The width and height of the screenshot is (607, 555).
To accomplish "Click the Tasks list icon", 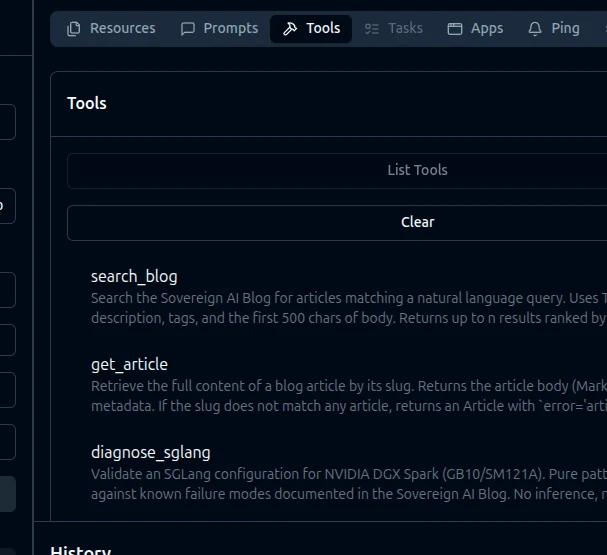I will click(372, 29).
